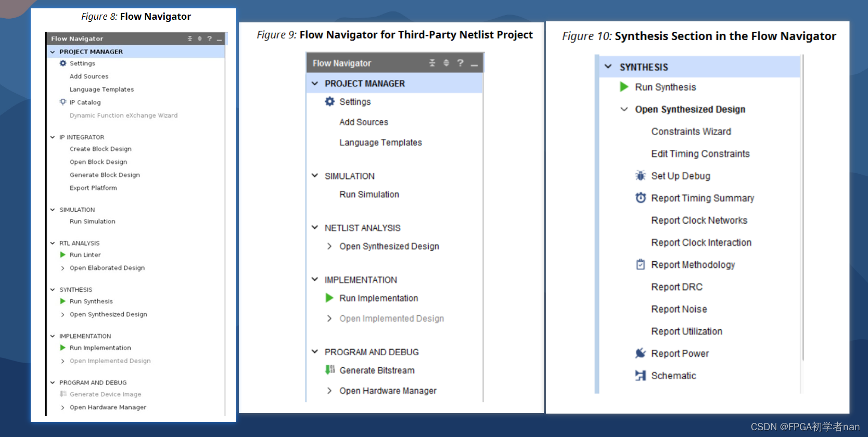
Task: Expand Open Hardware Manager arrow in Figure 9
Action: 329,391
